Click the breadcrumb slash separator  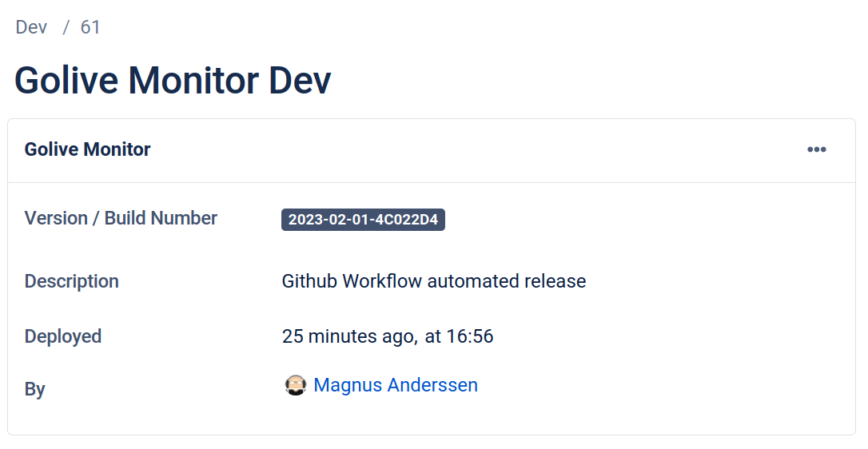(66, 27)
